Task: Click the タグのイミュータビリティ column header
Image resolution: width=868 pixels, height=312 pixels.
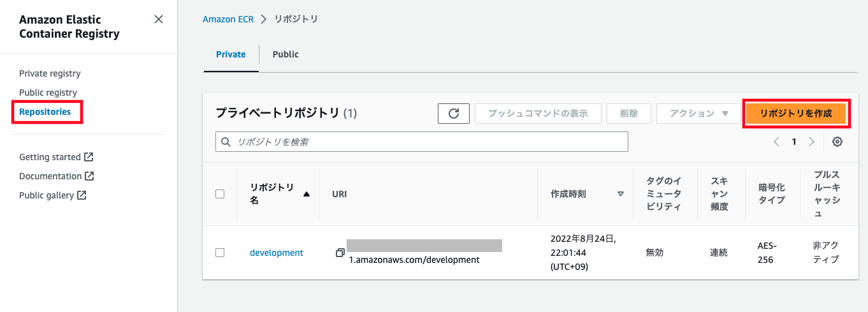Action: (x=664, y=194)
